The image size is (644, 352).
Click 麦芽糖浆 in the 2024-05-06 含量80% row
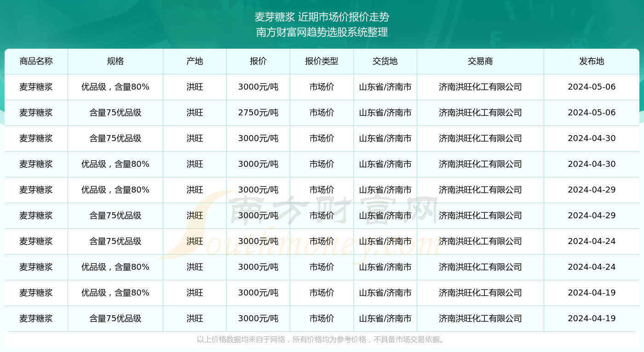click(x=36, y=87)
